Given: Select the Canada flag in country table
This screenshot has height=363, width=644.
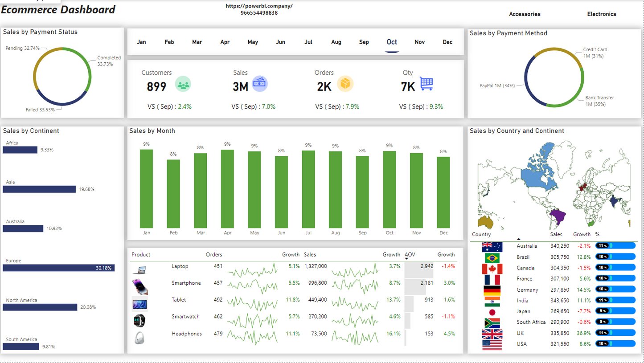Looking at the screenshot, I should tap(492, 269).
